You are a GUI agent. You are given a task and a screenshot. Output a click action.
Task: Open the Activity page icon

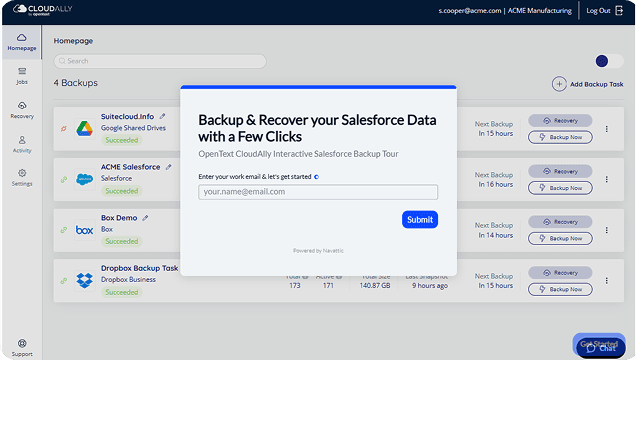coord(21,144)
